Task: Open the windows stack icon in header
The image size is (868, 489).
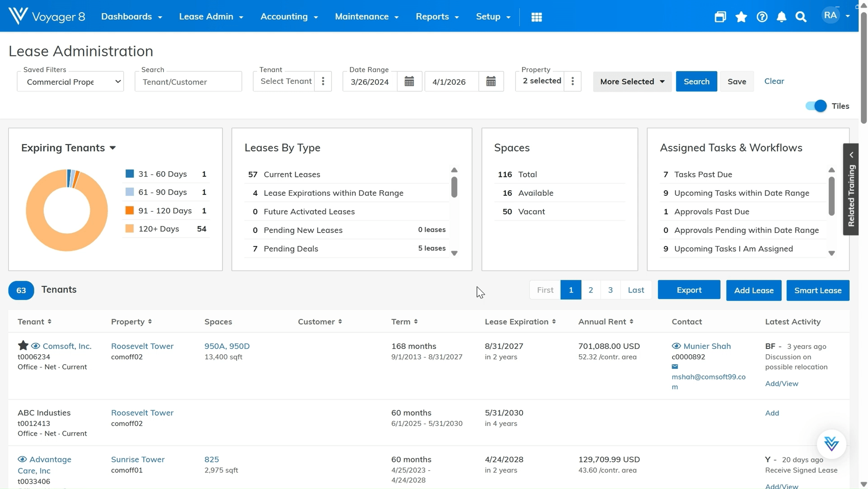Action: click(x=720, y=17)
